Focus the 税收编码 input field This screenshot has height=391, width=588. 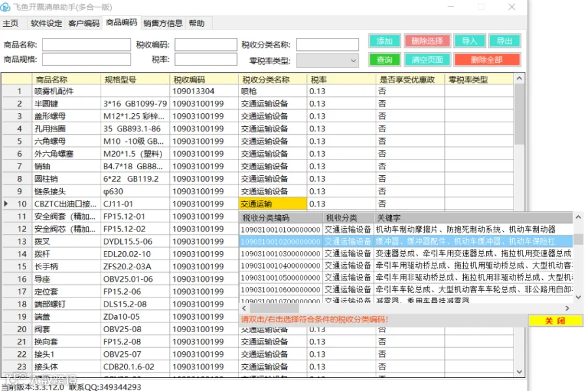coord(206,44)
